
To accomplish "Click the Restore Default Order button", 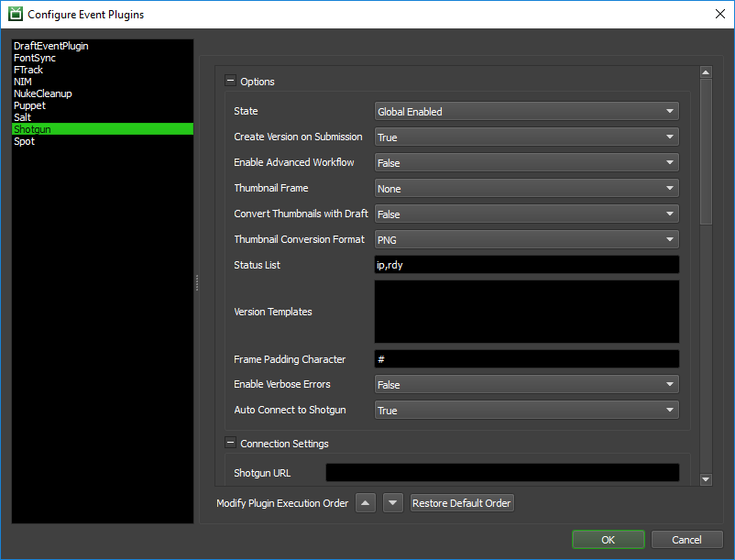I will tap(462, 503).
